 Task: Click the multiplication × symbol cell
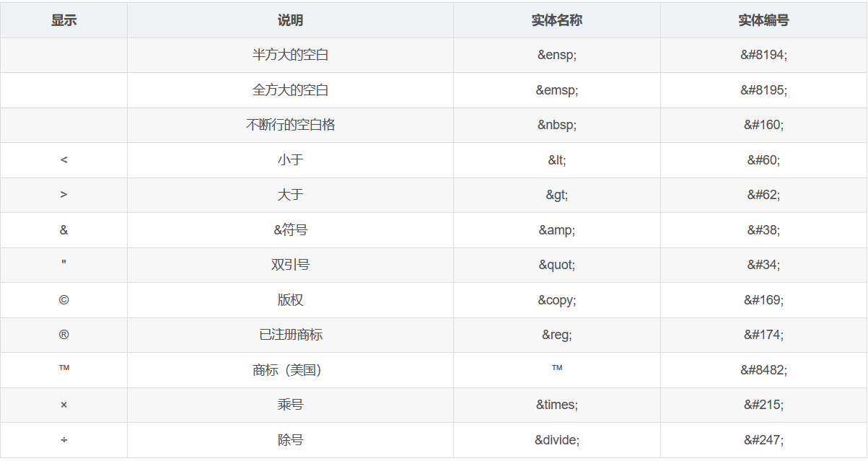pos(63,405)
